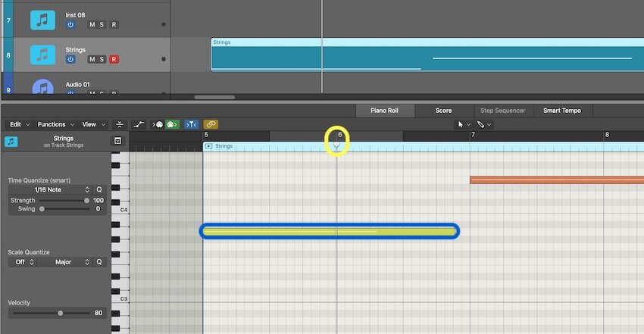Open the piano roll View menu
644x334 pixels.
[x=93, y=124]
